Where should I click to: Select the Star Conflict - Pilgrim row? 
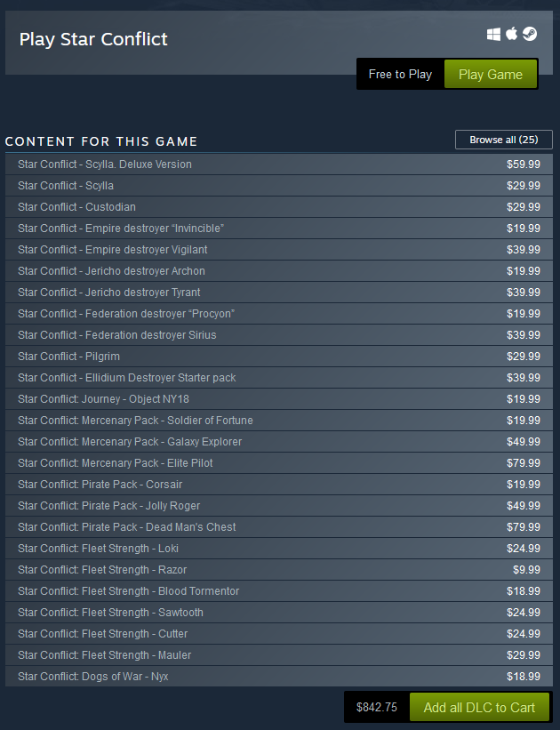[x=279, y=357]
